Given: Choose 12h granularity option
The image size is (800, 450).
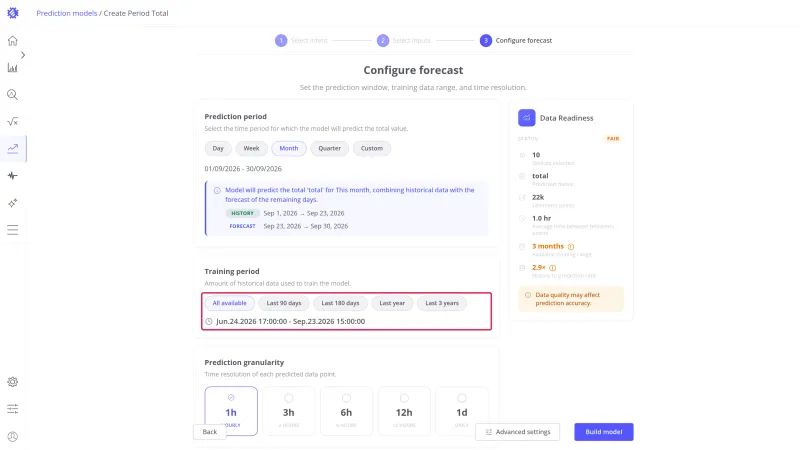Looking at the screenshot, I should coord(404,411).
